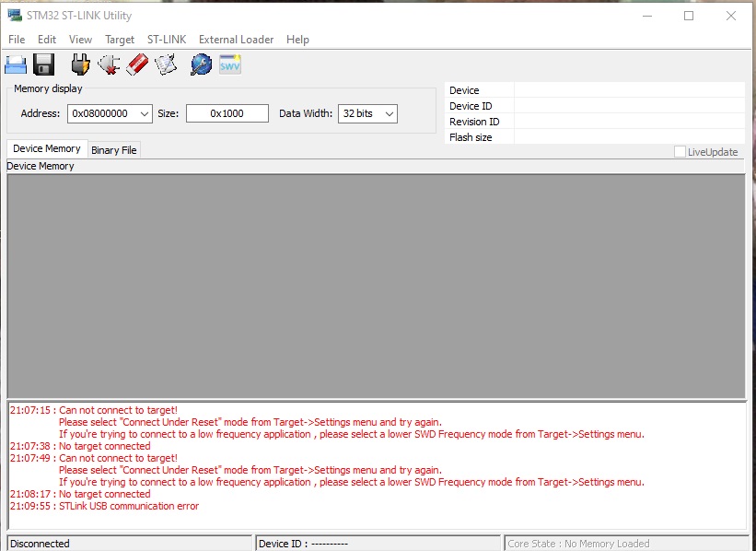Open the Address dropdown list

145,114
